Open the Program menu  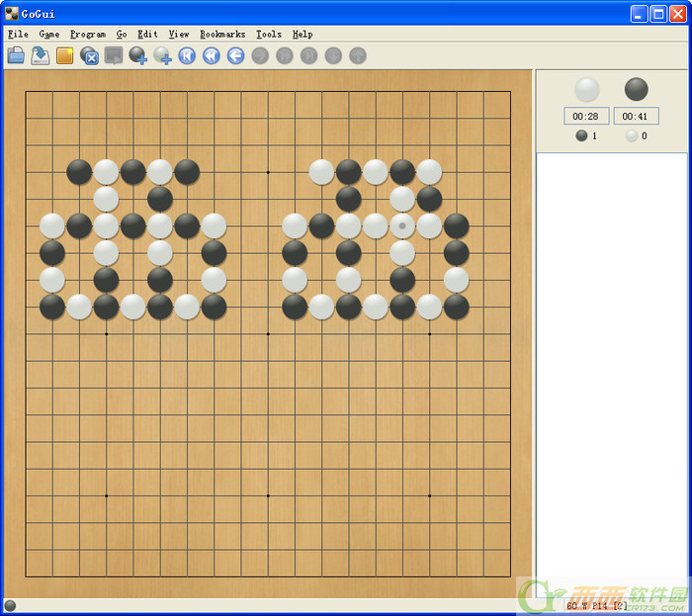88,35
